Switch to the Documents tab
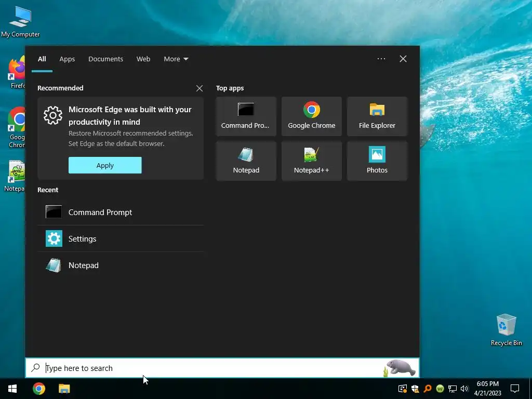Viewport: 532px width, 399px height. pyautogui.click(x=106, y=59)
